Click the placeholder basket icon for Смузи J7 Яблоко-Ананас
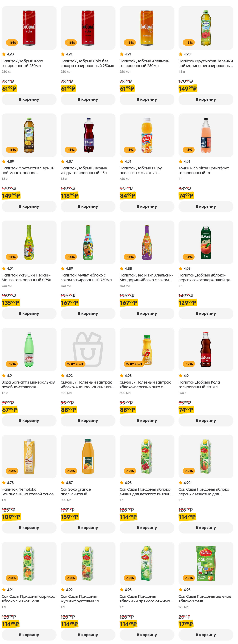 (88, 349)
